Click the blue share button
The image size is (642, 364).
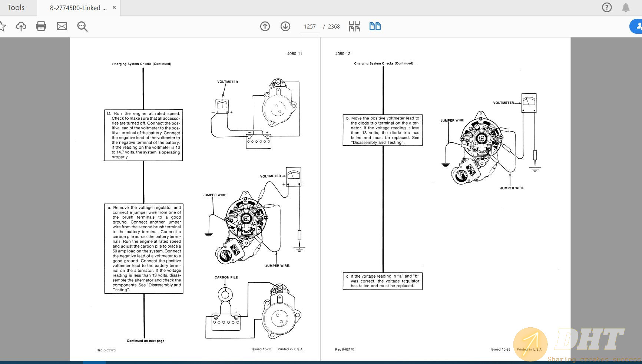pyautogui.click(x=637, y=26)
